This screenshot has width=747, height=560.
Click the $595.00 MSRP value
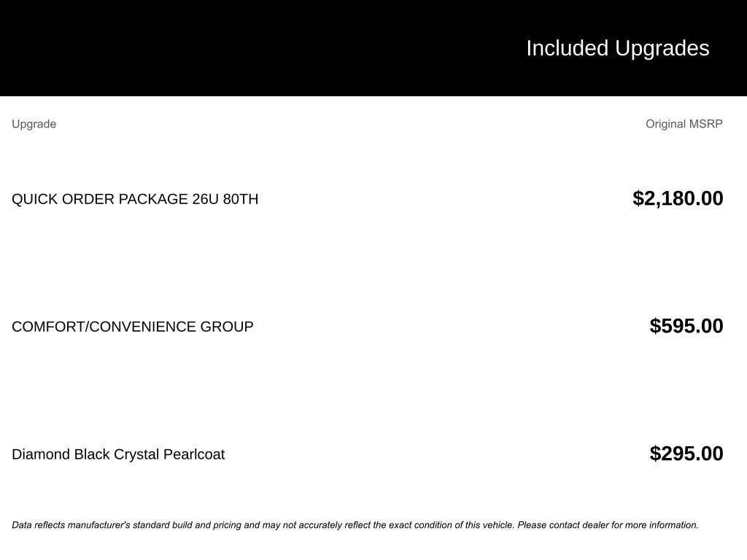pyautogui.click(x=686, y=326)
